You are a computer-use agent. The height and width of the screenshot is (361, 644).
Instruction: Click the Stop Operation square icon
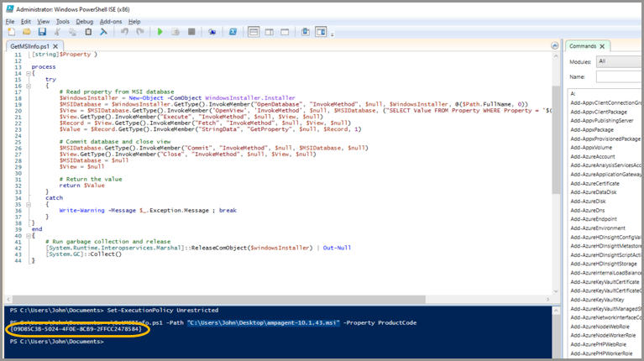point(191,32)
